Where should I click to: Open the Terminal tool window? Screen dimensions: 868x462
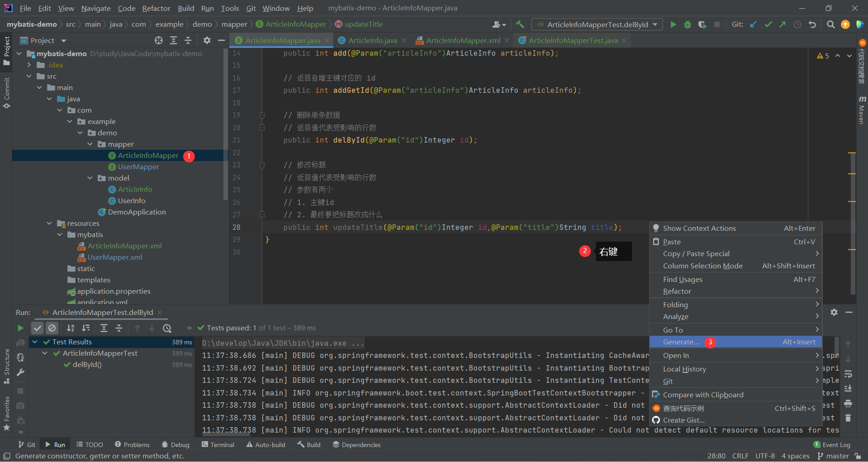pos(218,445)
